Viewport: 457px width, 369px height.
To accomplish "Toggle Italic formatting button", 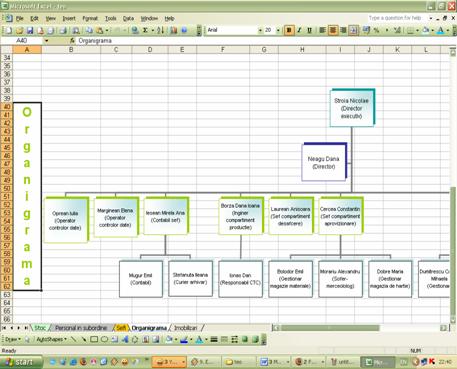I will tap(299, 30).
